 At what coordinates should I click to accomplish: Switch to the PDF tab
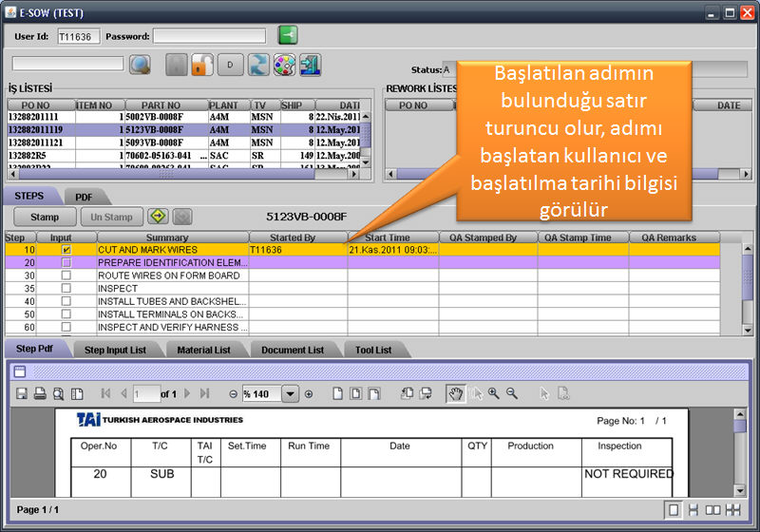84,197
